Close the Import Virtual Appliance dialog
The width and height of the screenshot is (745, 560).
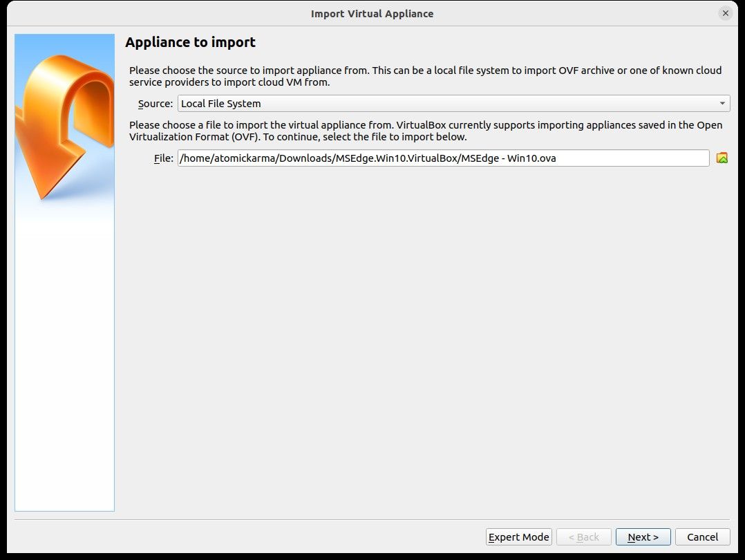725,13
